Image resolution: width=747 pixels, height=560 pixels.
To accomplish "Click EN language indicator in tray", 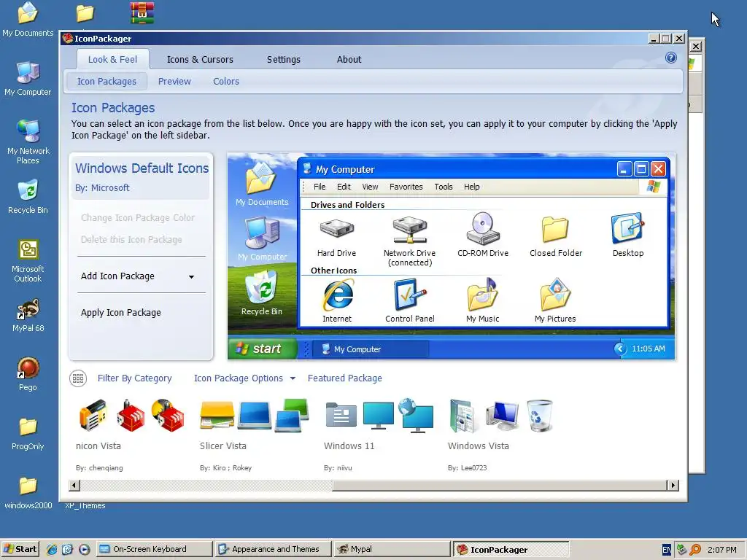I will (667, 550).
